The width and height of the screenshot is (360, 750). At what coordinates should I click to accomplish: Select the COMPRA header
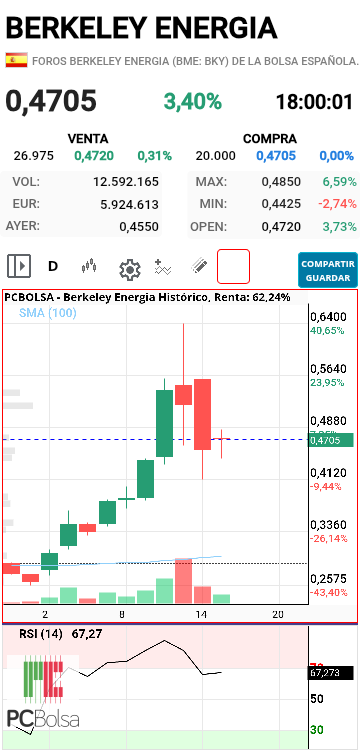tap(270, 139)
